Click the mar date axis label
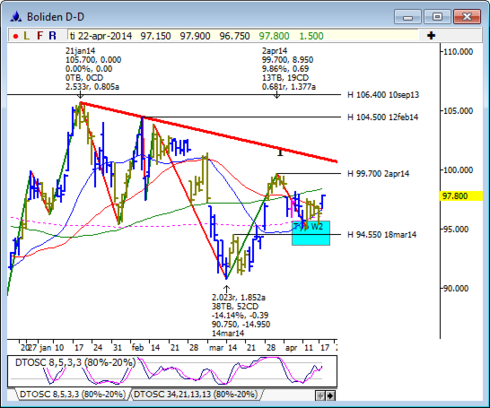Screen dimensions: 490x408 tap(216, 348)
